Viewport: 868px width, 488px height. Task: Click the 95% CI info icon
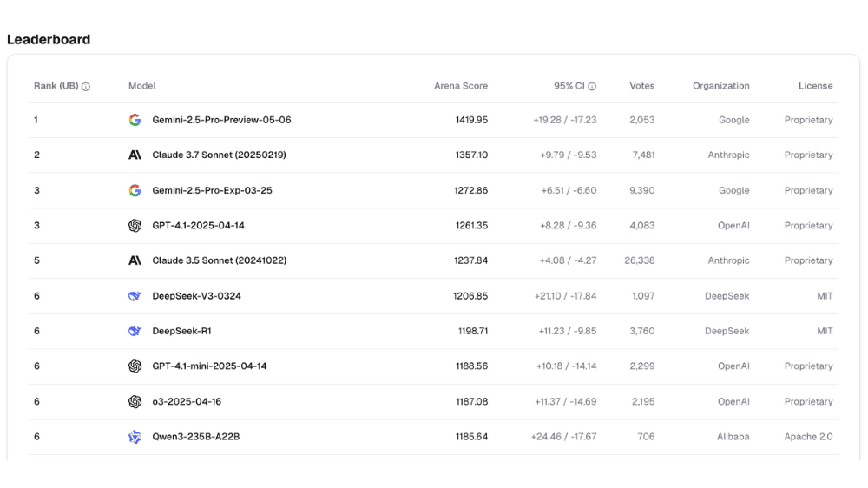tap(592, 87)
